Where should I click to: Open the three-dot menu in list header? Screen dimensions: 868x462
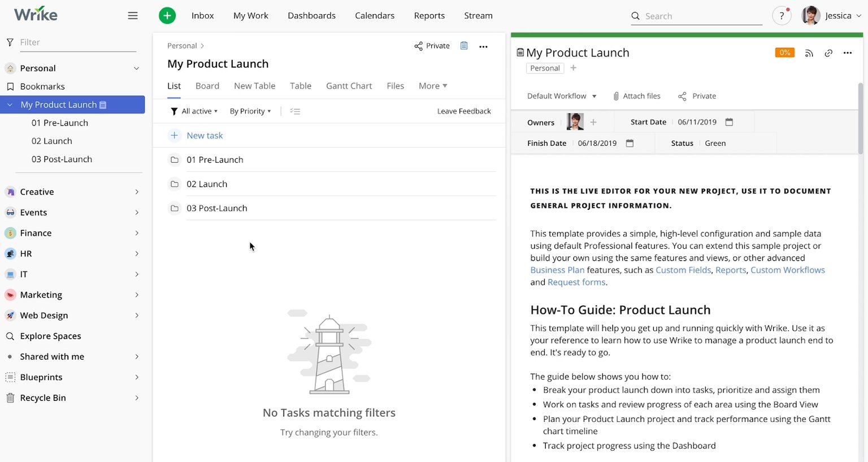pos(483,46)
